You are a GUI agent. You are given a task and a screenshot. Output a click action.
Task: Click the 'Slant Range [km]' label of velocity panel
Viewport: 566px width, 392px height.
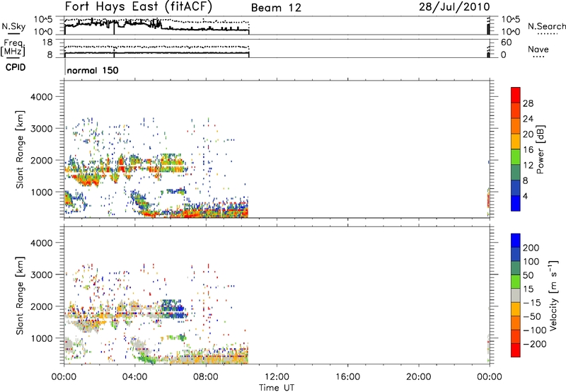20,296
